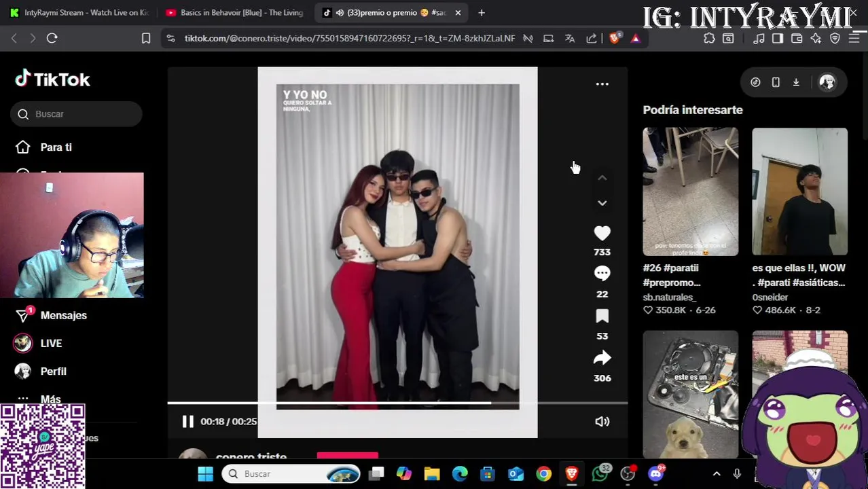Open Windows Start menu

click(205, 474)
